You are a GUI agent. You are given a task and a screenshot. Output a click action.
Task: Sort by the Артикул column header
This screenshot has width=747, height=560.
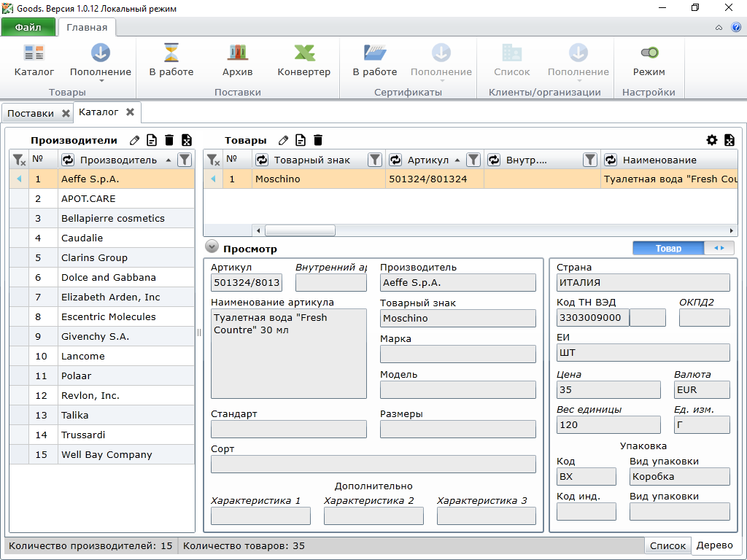point(427,160)
